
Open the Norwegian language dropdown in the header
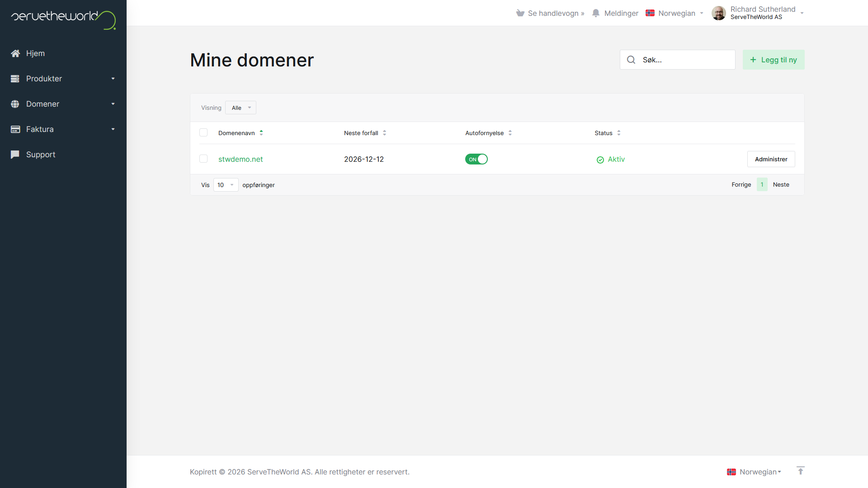675,13
